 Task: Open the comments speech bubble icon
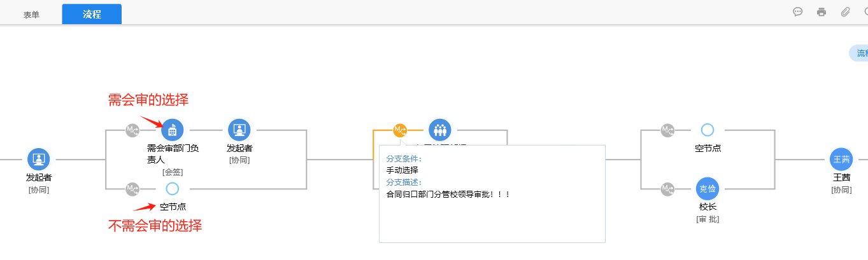click(x=797, y=12)
